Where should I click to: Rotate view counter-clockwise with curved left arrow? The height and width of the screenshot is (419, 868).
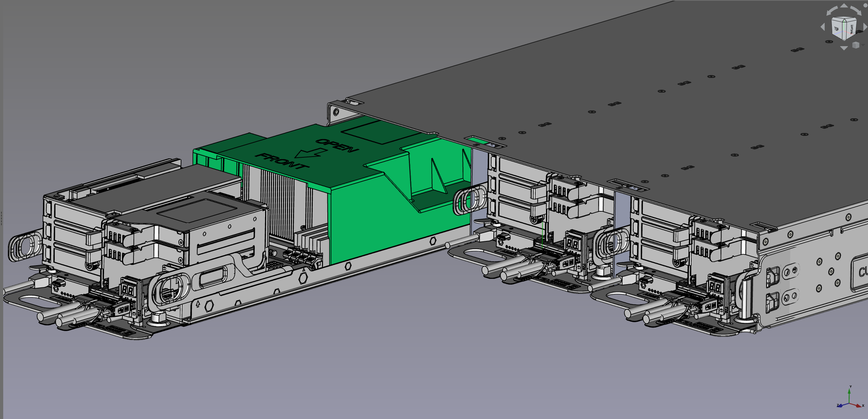click(832, 11)
